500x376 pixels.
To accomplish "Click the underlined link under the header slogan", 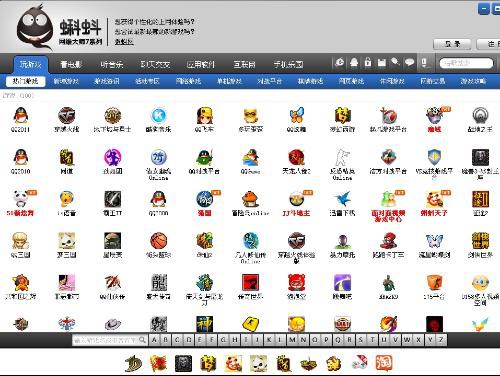I will tap(124, 42).
